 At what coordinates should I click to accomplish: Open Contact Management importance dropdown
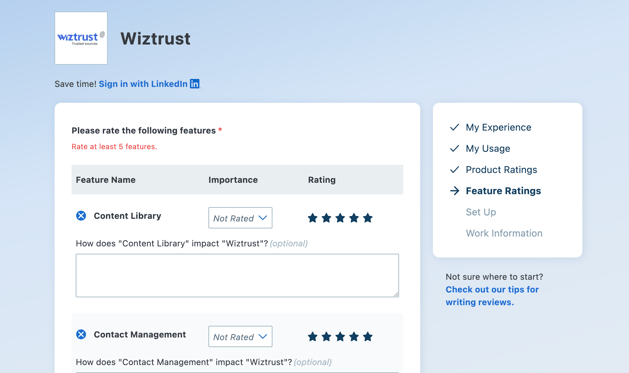(240, 336)
